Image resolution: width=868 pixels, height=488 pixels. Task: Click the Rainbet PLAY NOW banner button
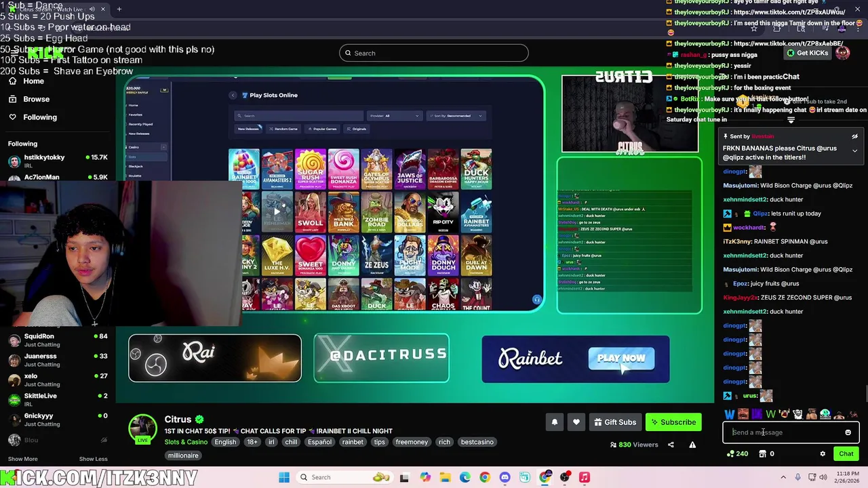pos(621,359)
